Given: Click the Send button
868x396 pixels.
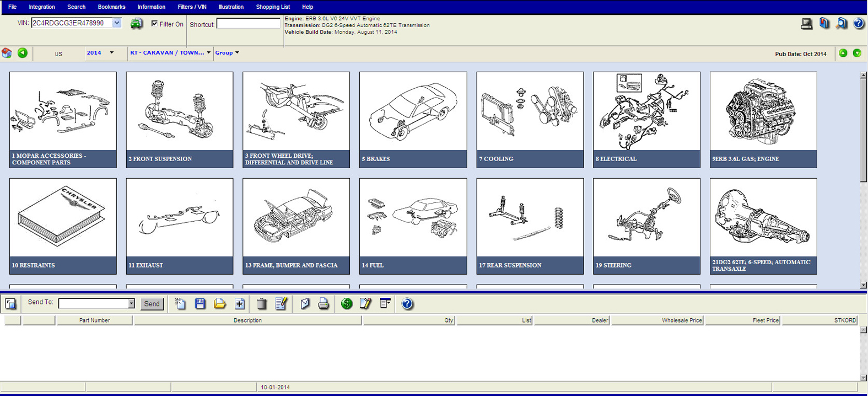Looking at the screenshot, I should (152, 303).
